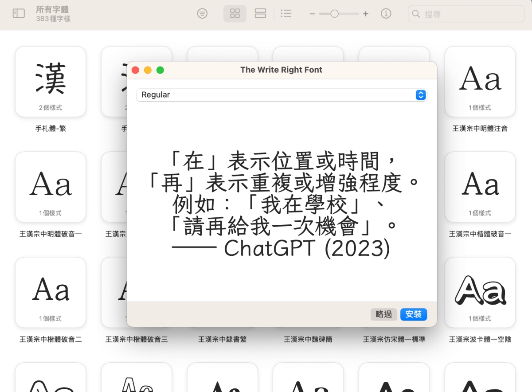Click the 安裝 install button

(x=413, y=314)
